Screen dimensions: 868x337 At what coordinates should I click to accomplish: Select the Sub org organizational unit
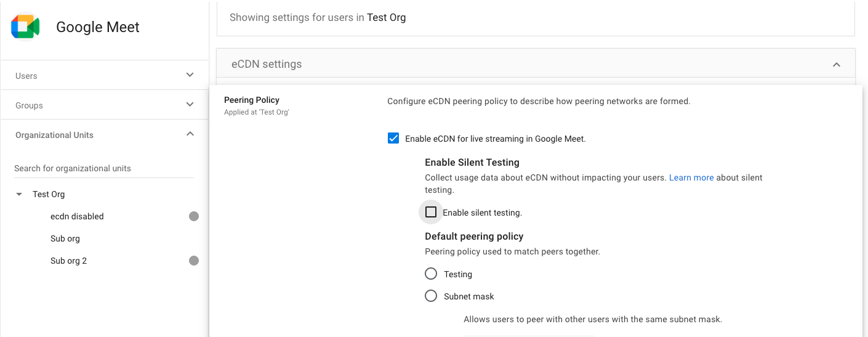tap(65, 238)
